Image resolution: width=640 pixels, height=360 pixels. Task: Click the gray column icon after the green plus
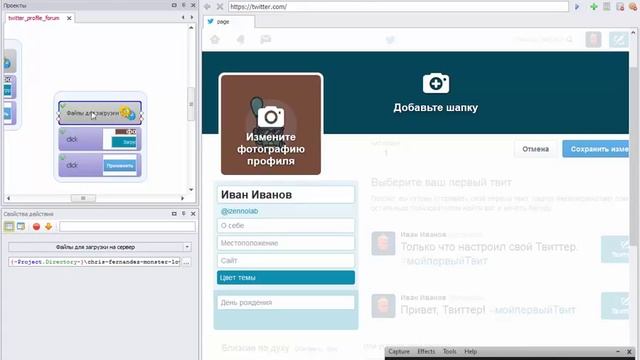607,7
